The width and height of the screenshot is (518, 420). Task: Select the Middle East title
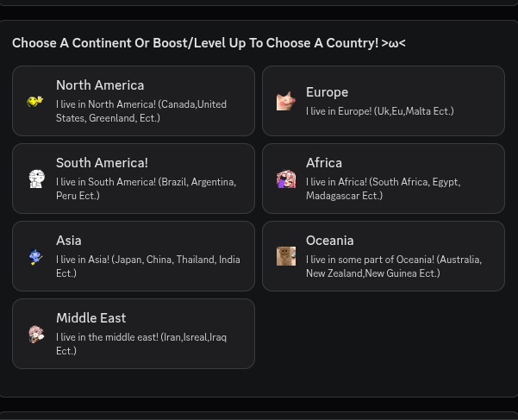tap(90, 318)
